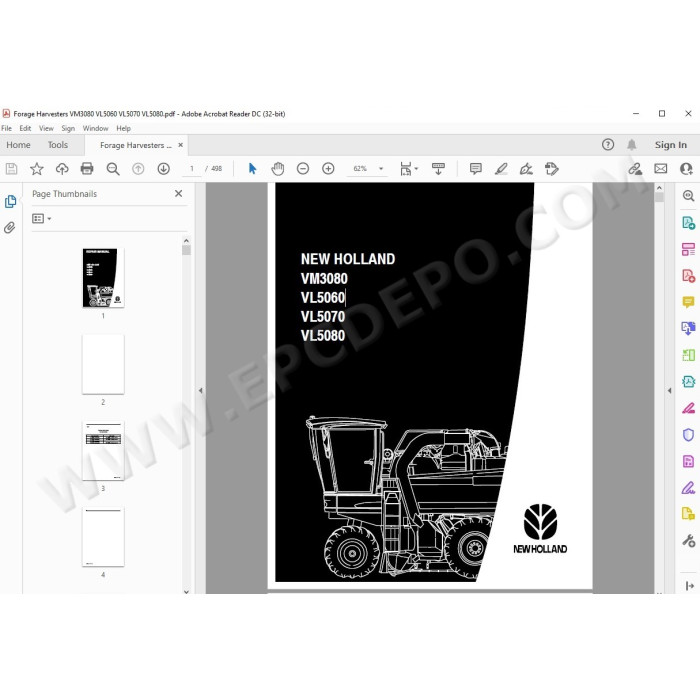Select page 3 thumbnail
The width and height of the screenshot is (700, 700).
[x=103, y=450]
